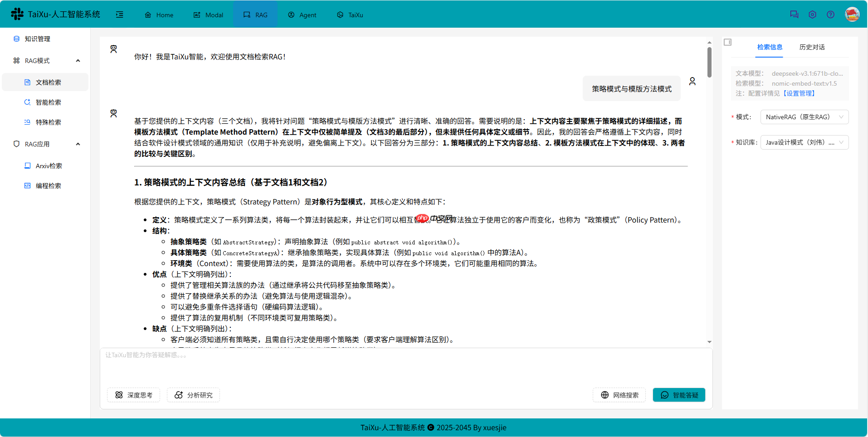Open the help question-mark icon

[x=831, y=14]
